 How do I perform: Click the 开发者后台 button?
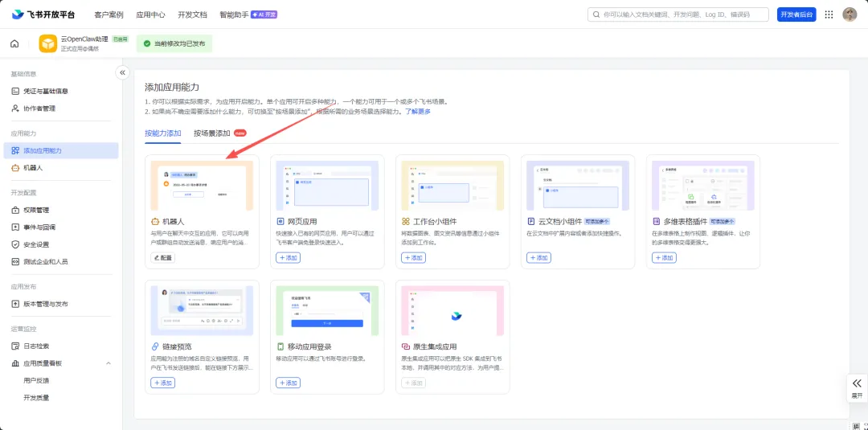coord(796,15)
